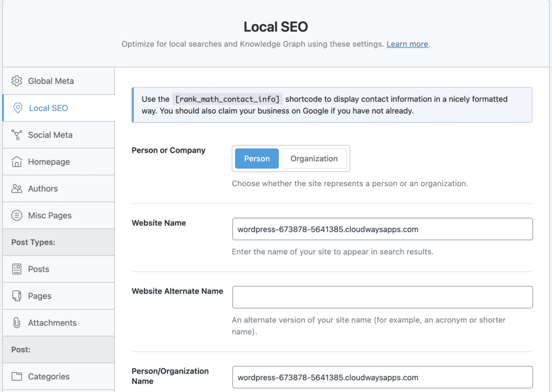
Task: Click the Authors people icon
Action: 17,188
